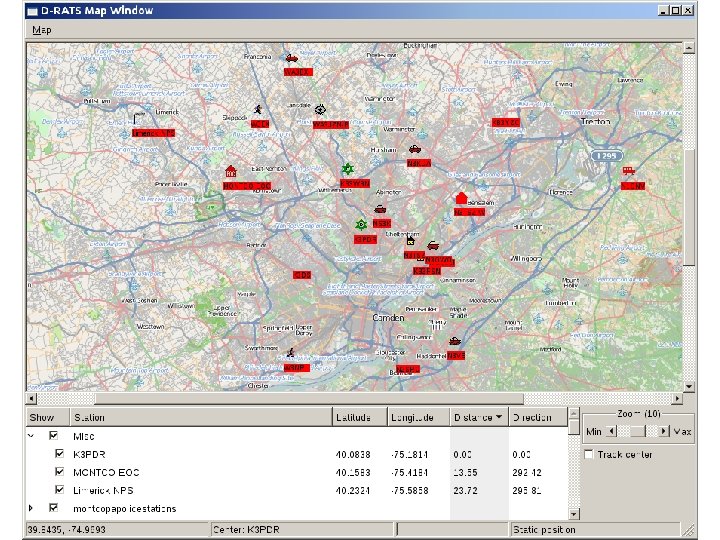Click the MONTCO EOC red building icon
This screenshot has width=720, height=540.
click(x=231, y=171)
